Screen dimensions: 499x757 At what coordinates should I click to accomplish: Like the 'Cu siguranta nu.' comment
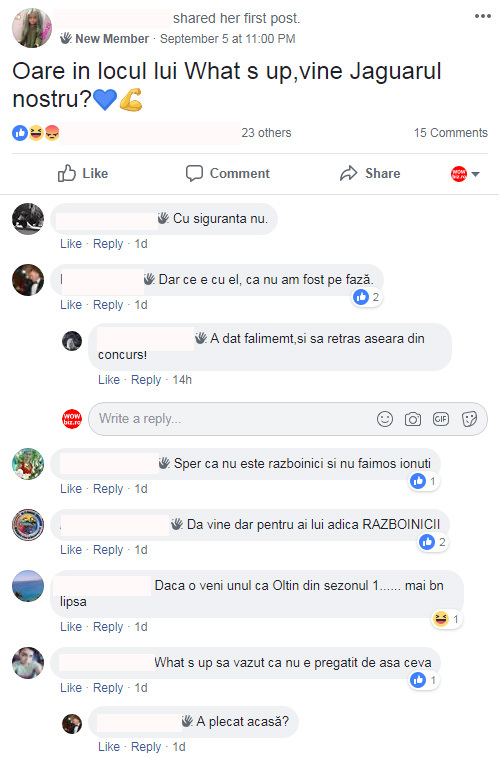[71, 244]
